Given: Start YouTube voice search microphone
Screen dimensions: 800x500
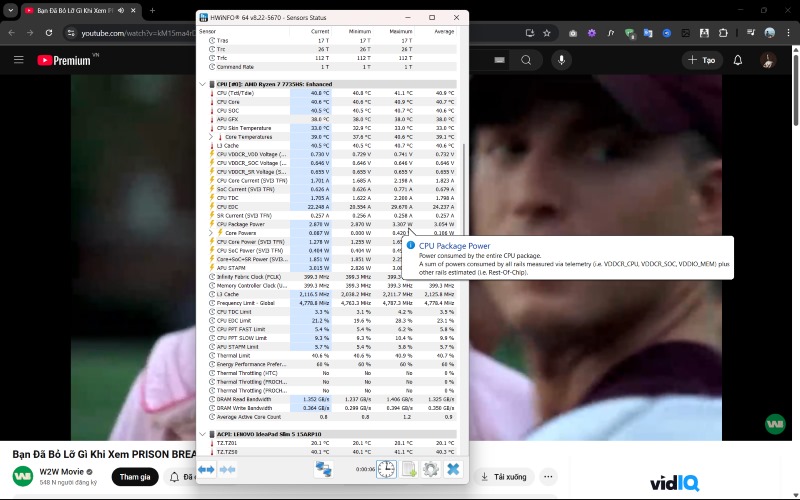Looking at the screenshot, I should coord(561,60).
